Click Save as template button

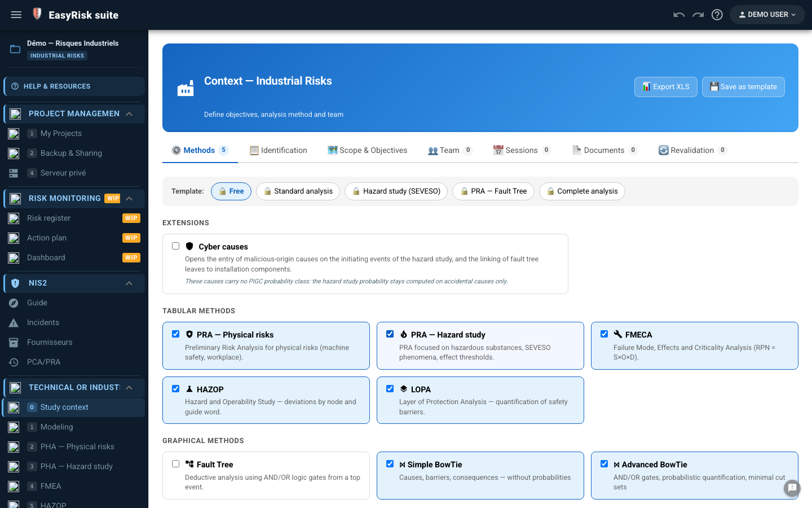743,87
